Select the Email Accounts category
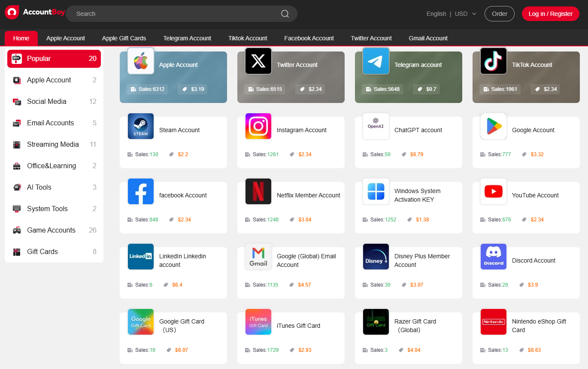This screenshot has width=588, height=369. (x=54, y=123)
